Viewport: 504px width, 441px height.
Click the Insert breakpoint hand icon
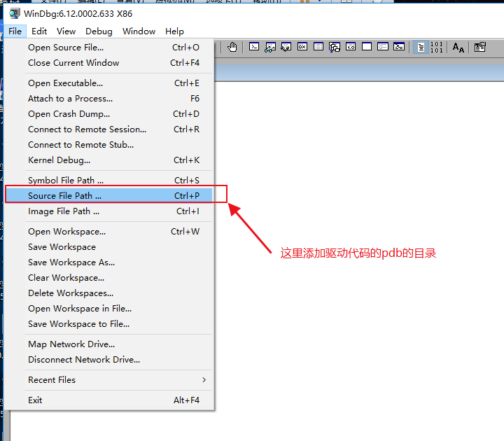[232, 47]
